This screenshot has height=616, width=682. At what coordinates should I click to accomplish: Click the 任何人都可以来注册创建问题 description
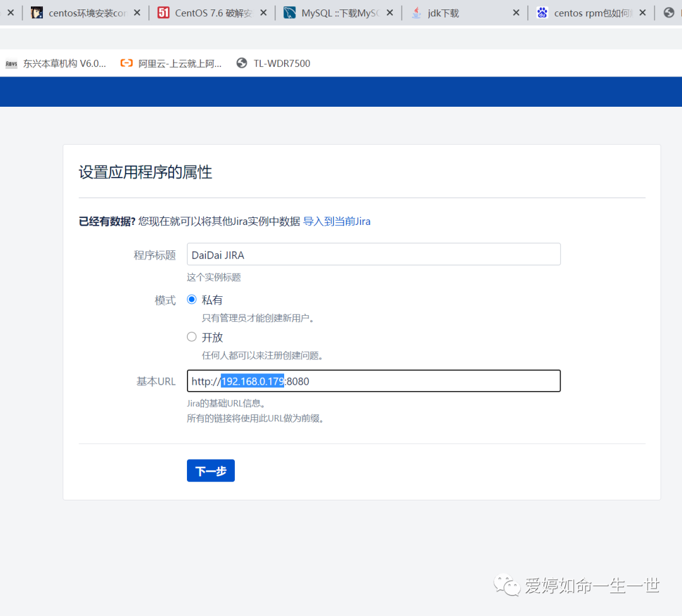[263, 356]
